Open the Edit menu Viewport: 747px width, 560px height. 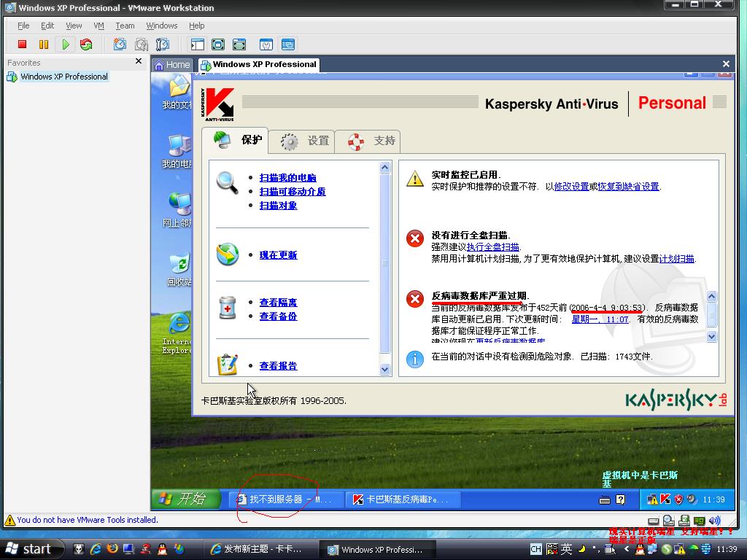click(x=47, y=26)
